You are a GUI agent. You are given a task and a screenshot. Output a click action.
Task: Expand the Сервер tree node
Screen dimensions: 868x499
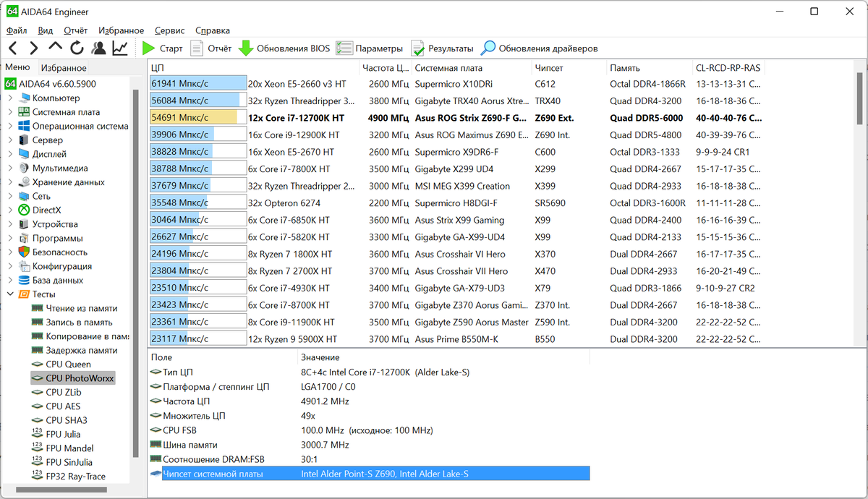[10, 140]
